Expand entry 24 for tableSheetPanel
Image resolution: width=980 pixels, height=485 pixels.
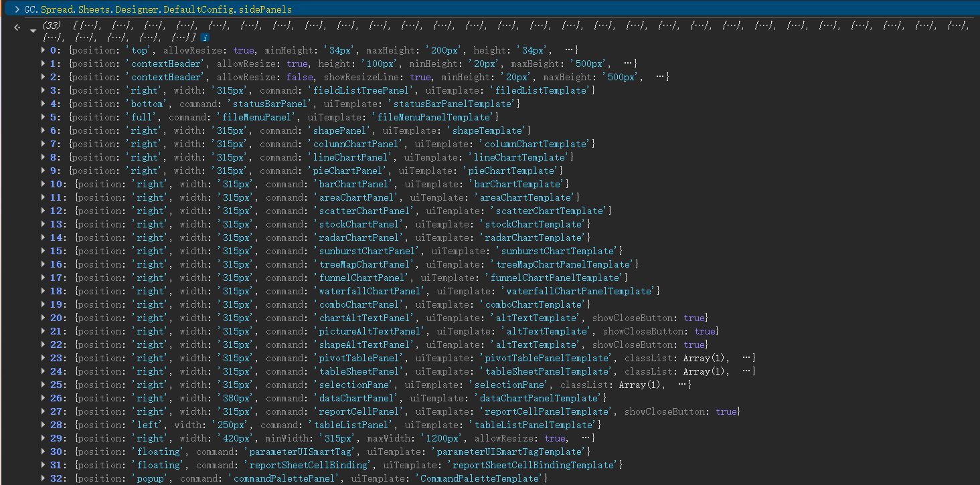click(x=44, y=371)
